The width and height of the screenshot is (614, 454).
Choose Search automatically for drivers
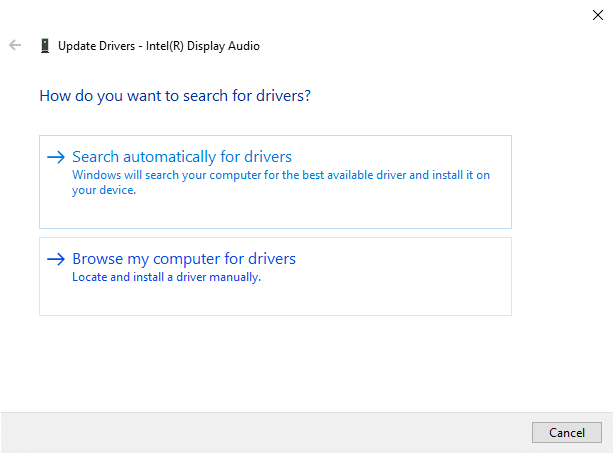point(182,157)
